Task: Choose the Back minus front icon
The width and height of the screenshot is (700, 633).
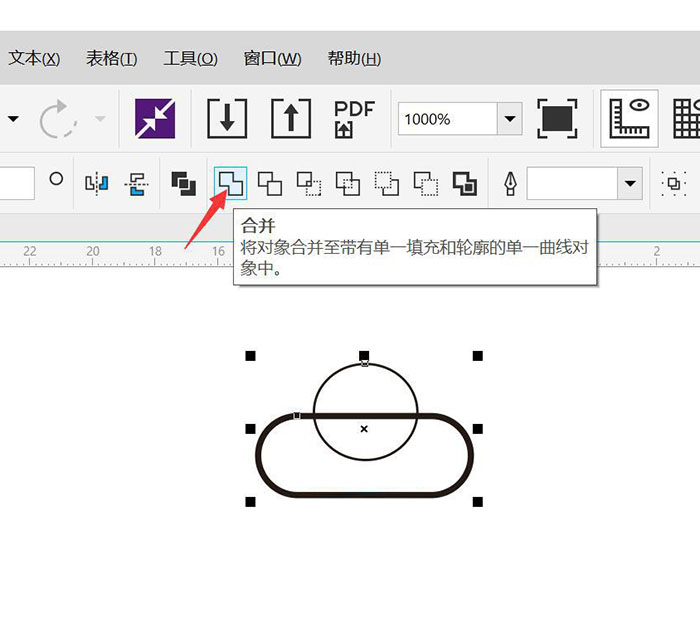Action: [426, 183]
